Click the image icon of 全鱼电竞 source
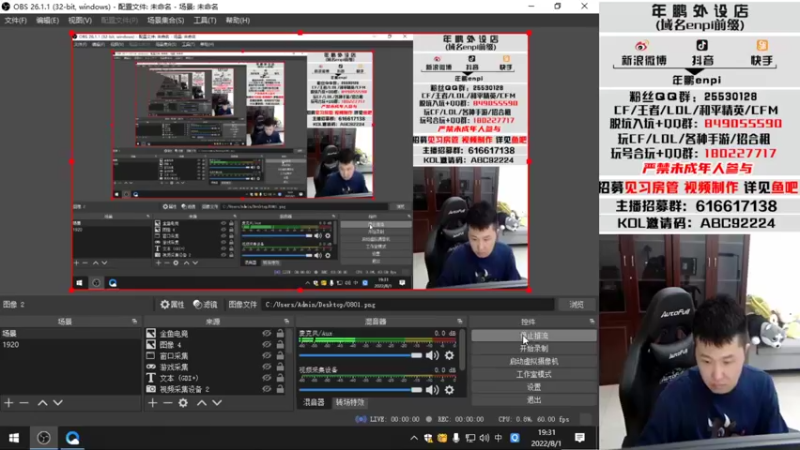This screenshot has width=800, height=450. [151, 333]
